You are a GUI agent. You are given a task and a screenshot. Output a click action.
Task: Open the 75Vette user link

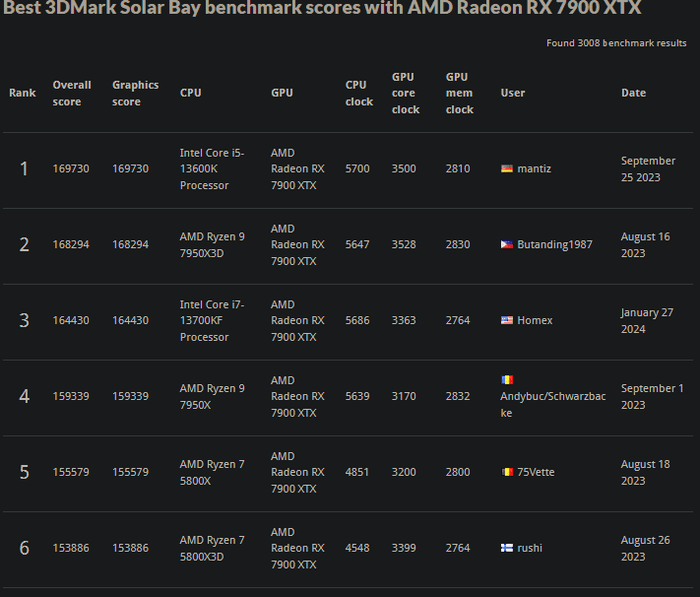pyautogui.click(x=536, y=472)
